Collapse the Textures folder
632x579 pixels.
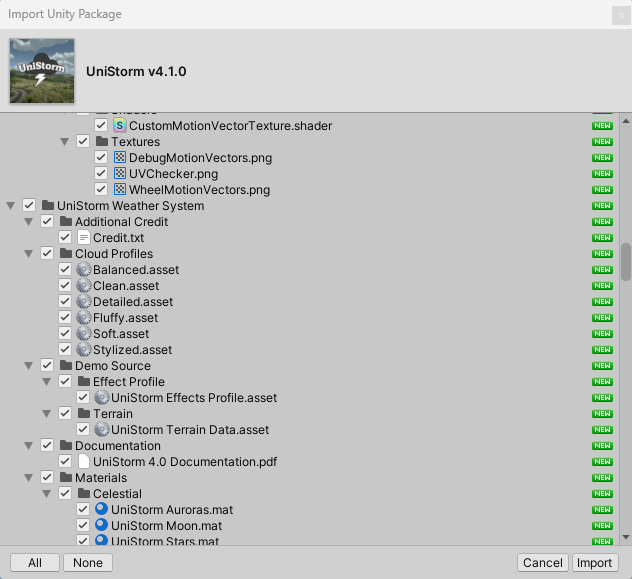pyautogui.click(x=64, y=142)
